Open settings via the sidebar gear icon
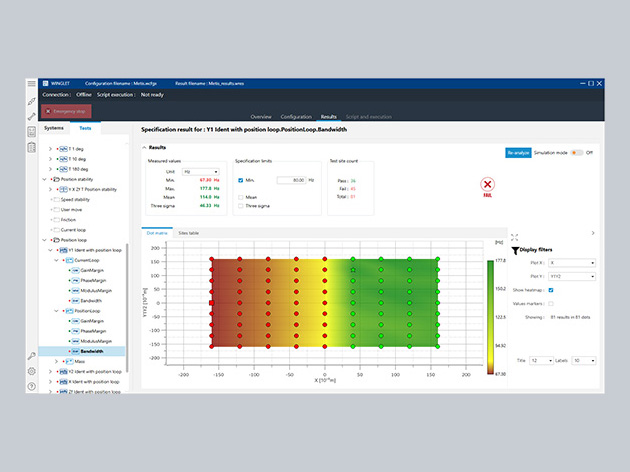This screenshot has width=630, height=472. tap(32, 371)
